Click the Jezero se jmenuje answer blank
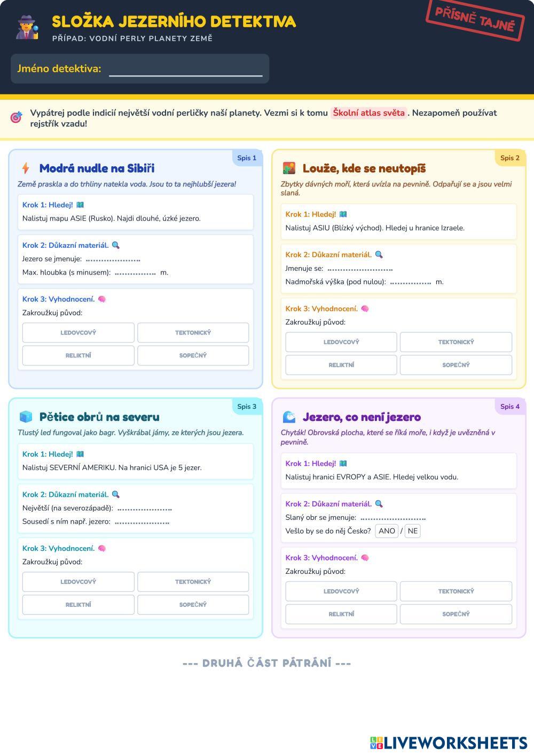Viewport: 534px width, 756px height. tap(113, 259)
